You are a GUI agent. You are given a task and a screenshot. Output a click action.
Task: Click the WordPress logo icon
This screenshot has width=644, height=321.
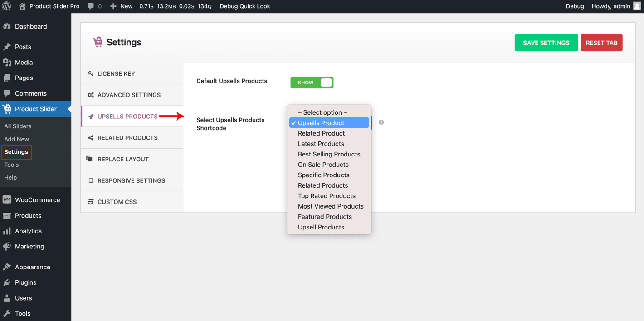(x=6, y=6)
